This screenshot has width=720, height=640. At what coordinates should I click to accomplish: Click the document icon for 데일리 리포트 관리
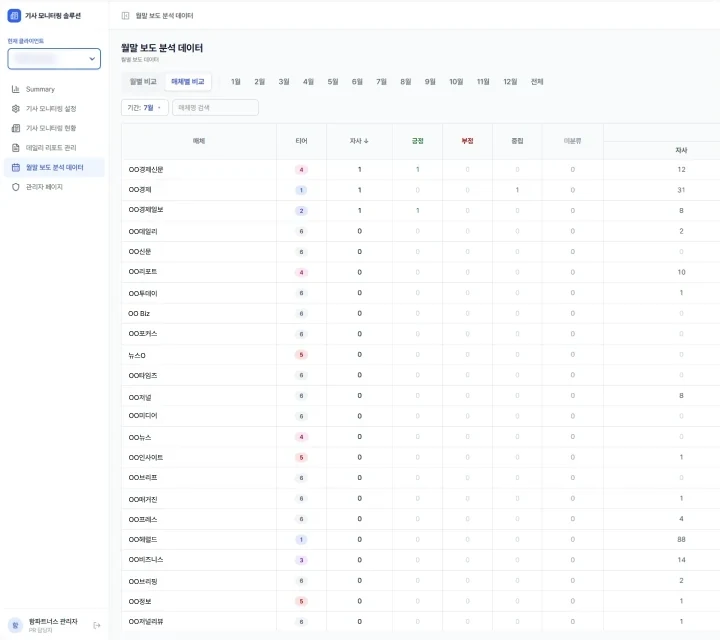(16, 147)
